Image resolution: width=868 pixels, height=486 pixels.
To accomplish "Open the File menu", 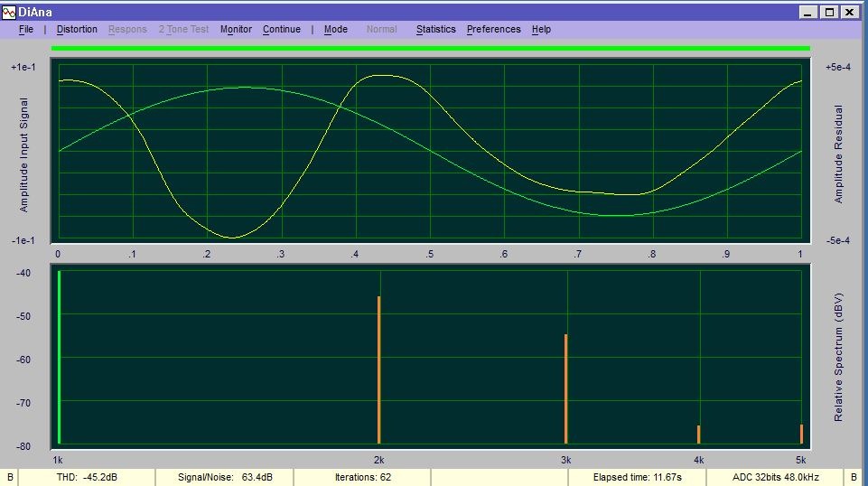I will 26,29.
